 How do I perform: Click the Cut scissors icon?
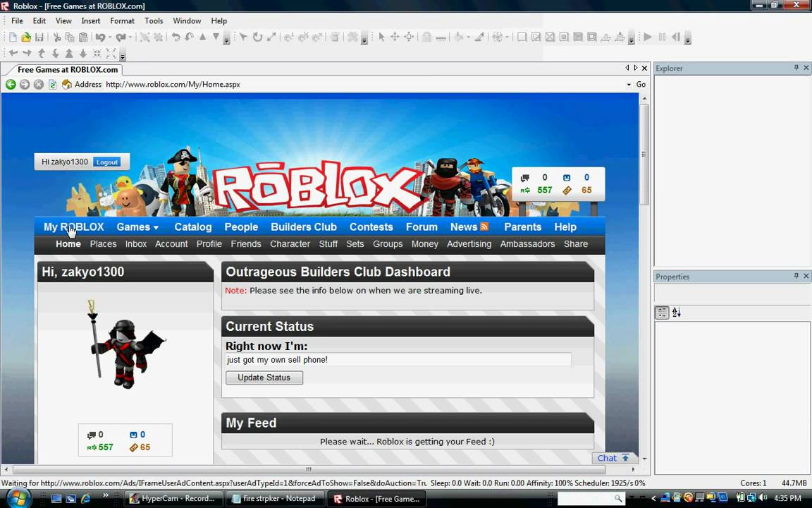tap(57, 37)
